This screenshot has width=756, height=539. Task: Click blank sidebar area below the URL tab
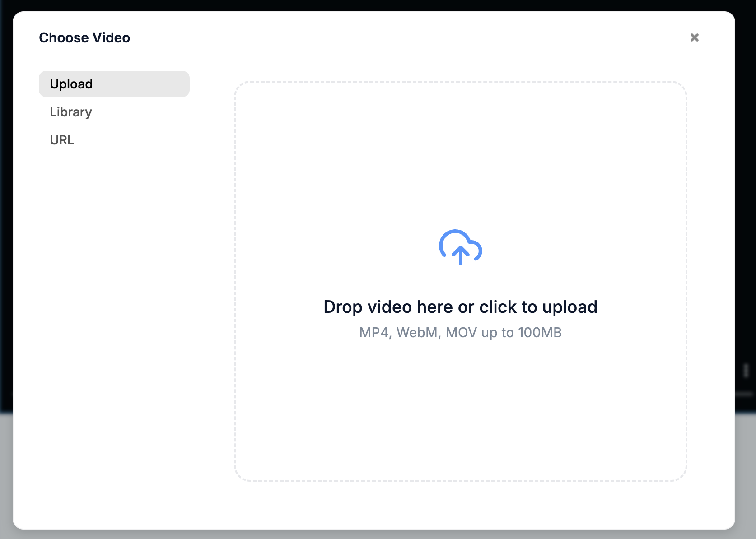point(113,316)
